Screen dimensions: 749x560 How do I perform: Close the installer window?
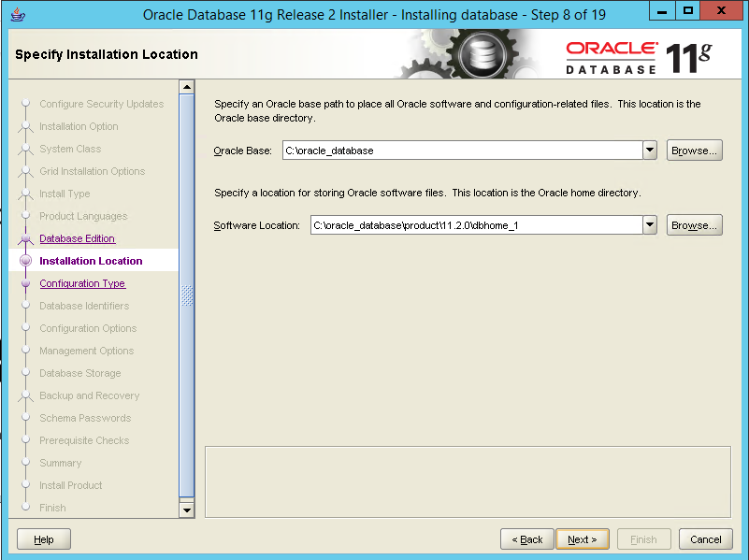(x=721, y=11)
